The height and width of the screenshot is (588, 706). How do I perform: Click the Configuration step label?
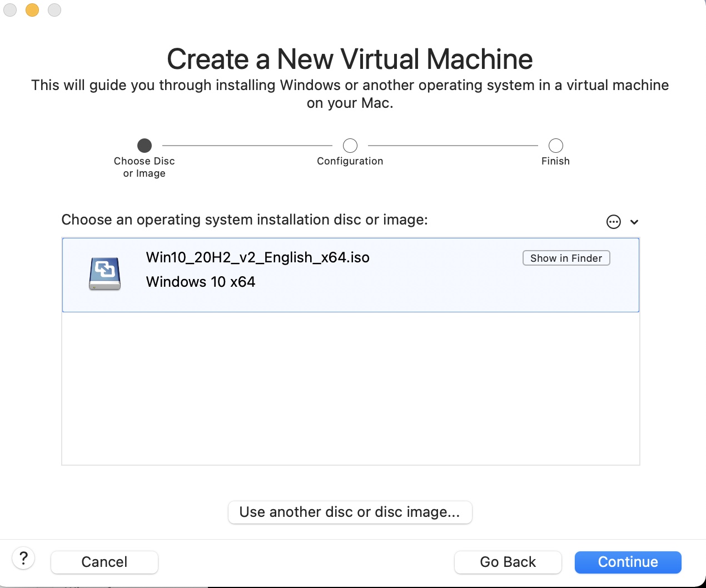coord(350,161)
